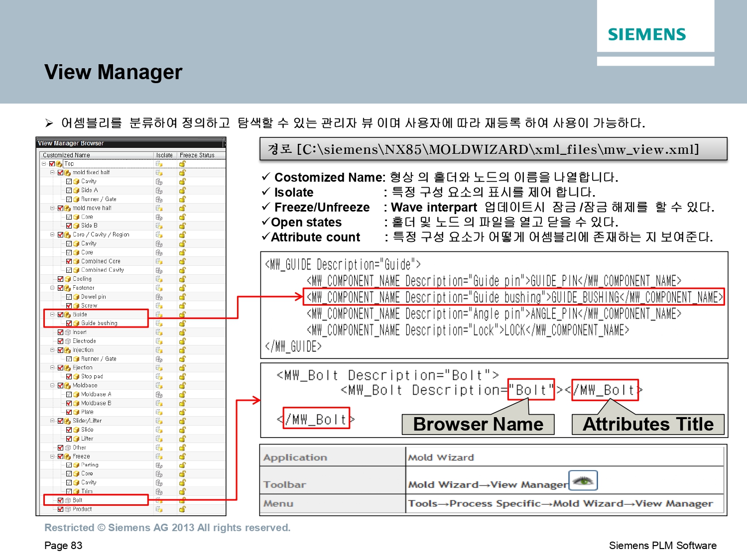
Task: Click the assembly icon beside Moldbase
Action: pos(68,385)
